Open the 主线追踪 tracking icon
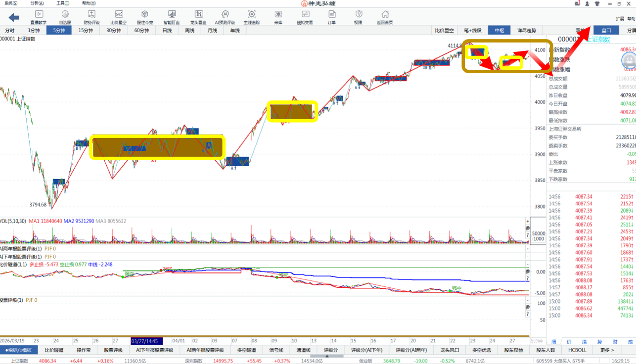The image size is (636, 364). (x=251, y=17)
